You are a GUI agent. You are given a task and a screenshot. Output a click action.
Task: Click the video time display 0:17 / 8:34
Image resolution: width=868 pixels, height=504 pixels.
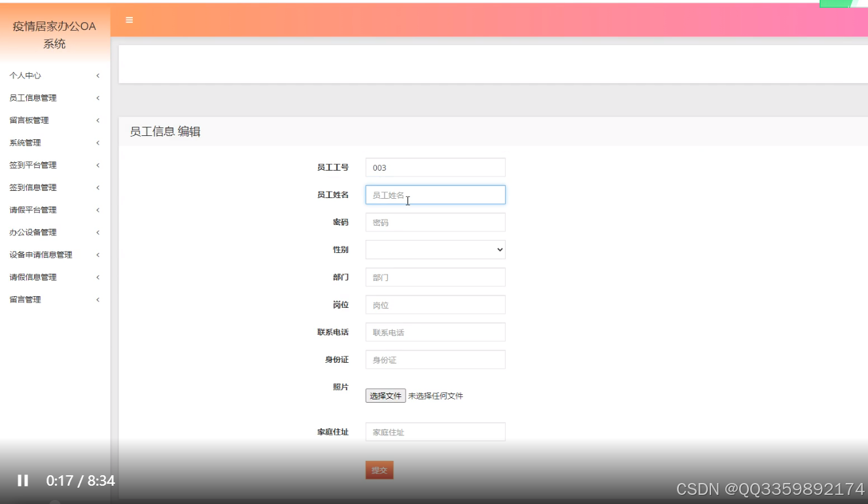click(80, 481)
